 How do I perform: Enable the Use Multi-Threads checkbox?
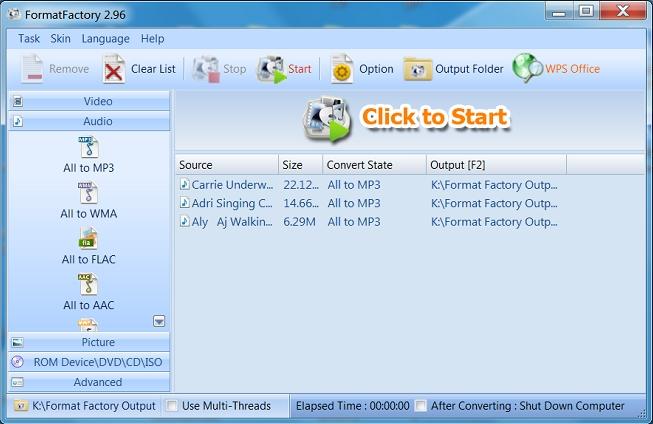point(172,406)
